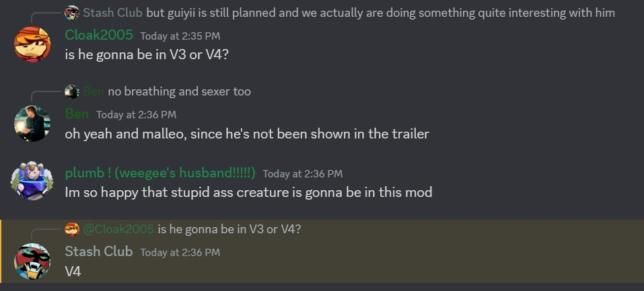Click small Stash Club avatar in top reply
This screenshot has height=291, width=644.
click(x=72, y=13)
